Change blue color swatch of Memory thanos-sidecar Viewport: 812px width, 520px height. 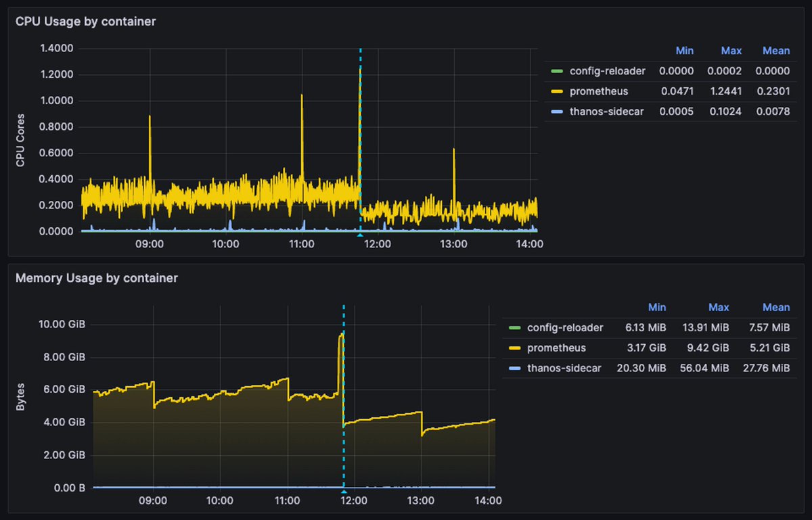tap(514, 368)
